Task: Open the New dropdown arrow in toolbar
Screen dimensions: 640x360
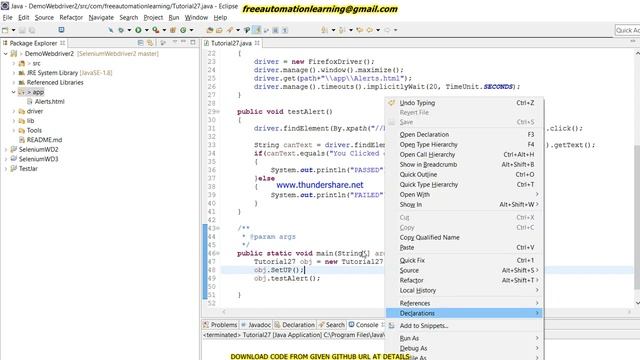Action: (x=13, y=30)
